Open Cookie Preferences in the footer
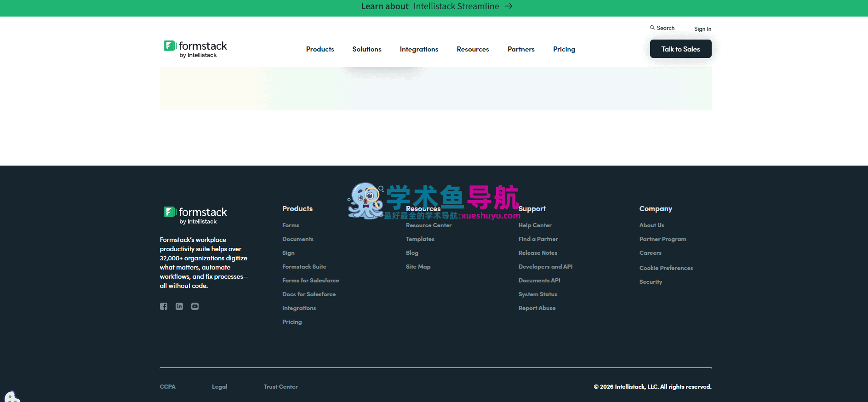Image resolution: width=868 pixels, height=402 pixels. [666, 268]
